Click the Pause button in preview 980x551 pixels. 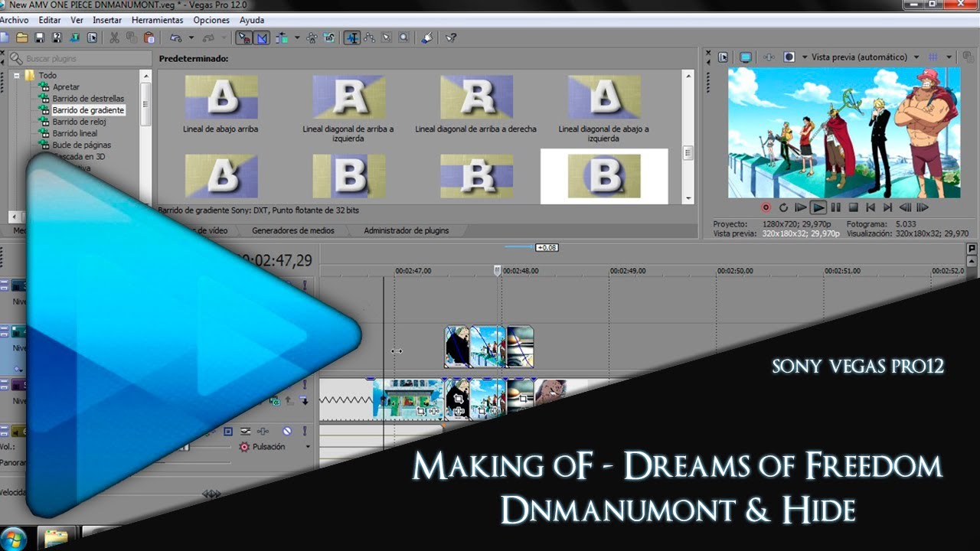(836, 207)
